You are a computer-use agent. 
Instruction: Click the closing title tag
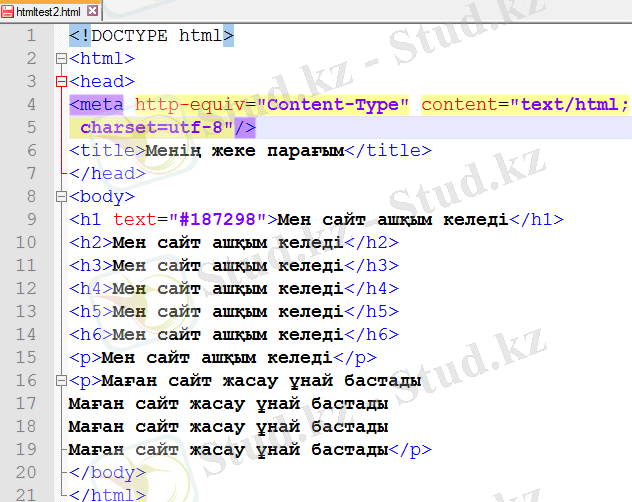coord(388,151)
